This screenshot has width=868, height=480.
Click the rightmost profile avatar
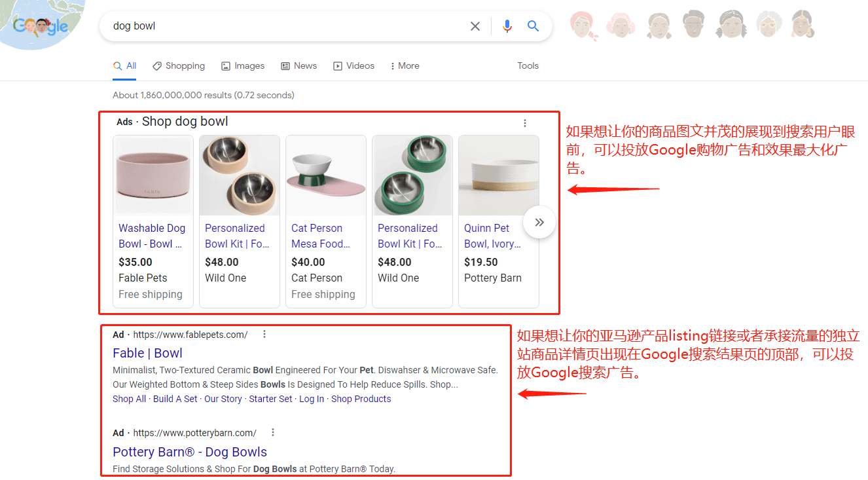(x=802, y=26)
